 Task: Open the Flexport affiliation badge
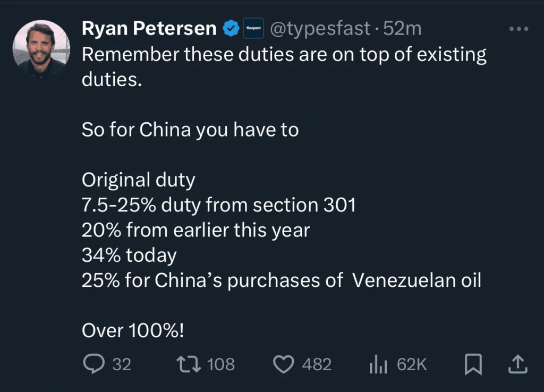253,29
